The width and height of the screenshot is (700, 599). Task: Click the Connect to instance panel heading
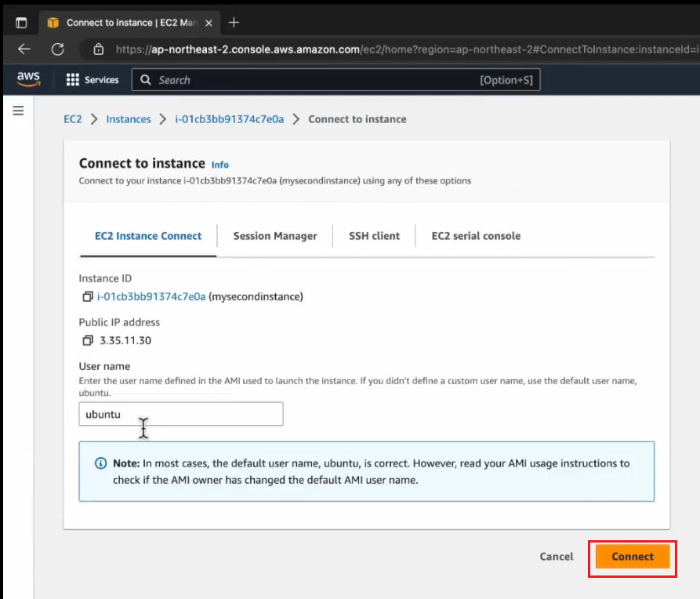pos(142,164)
